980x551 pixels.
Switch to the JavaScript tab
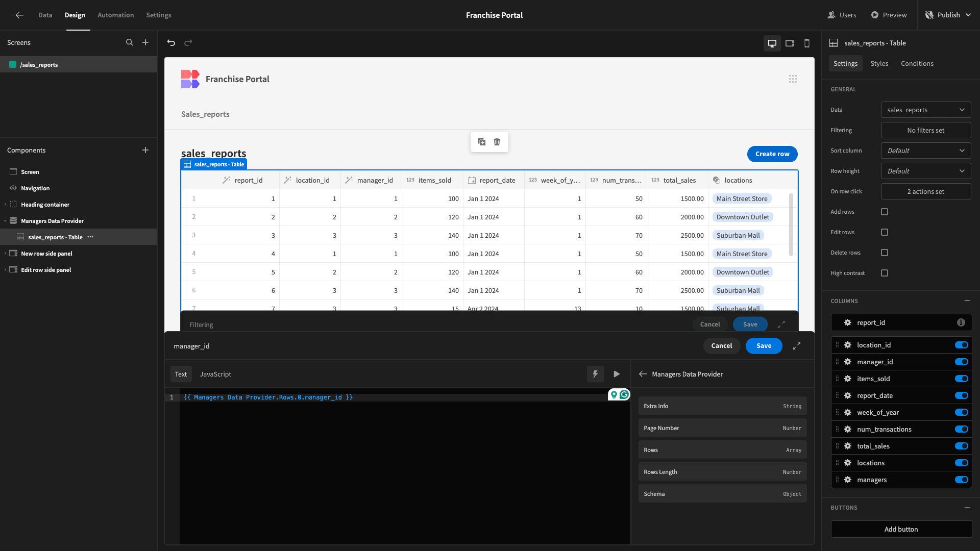pos(215,374)
